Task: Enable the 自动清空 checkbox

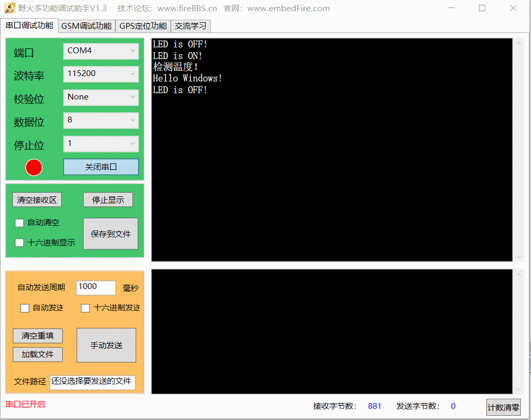Action: tap(19, 223)
